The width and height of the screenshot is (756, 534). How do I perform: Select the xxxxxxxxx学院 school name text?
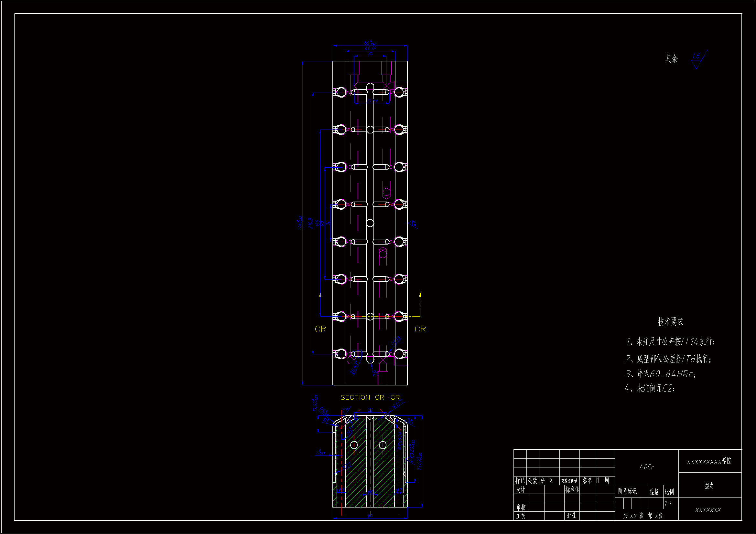(x=709, y=461)
